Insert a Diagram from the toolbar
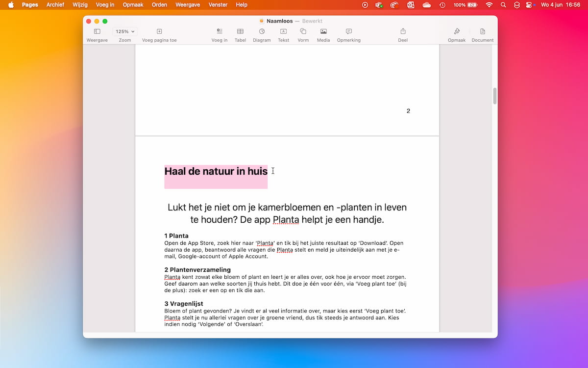 pyautogui.click(x=262, y=31)
